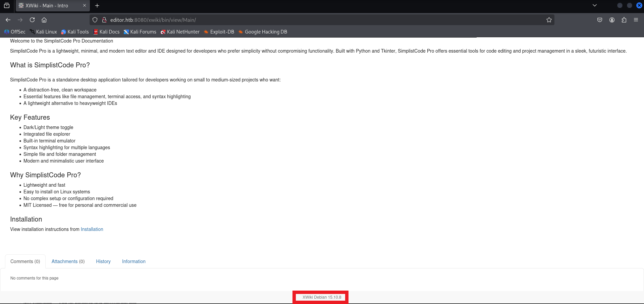Open the Firefox account icon
This screenshot has width=644, height=304.
pos(612,20)
